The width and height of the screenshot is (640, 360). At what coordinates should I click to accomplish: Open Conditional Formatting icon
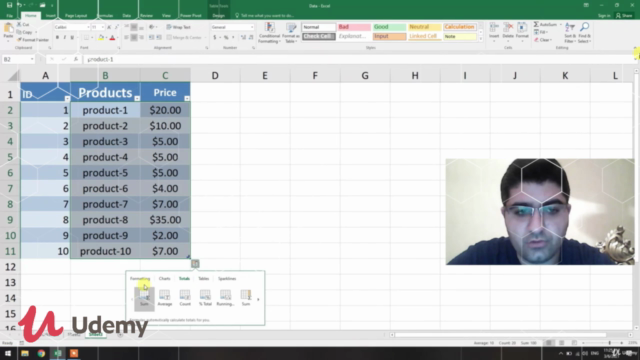tap(269, 28)
